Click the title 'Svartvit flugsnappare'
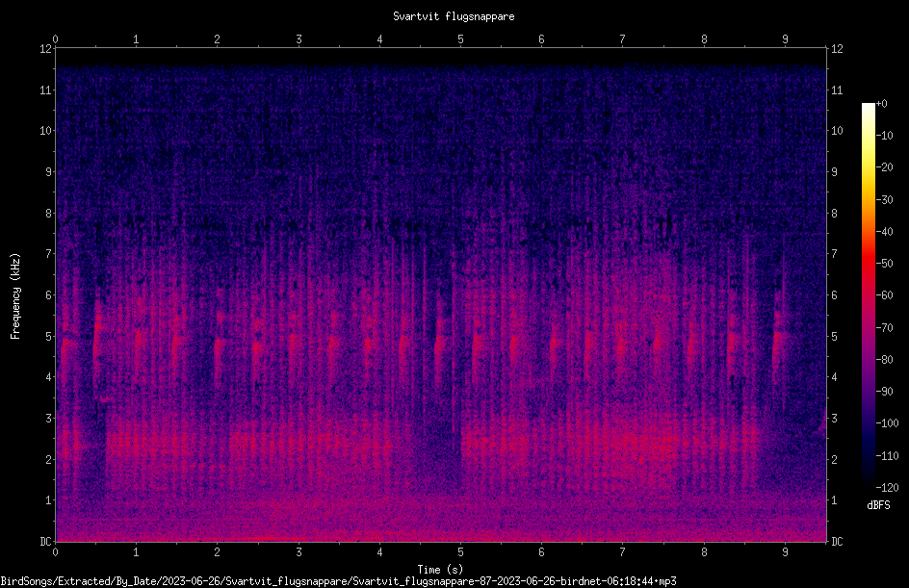This screenshot has height=588, width=909. 454,16
